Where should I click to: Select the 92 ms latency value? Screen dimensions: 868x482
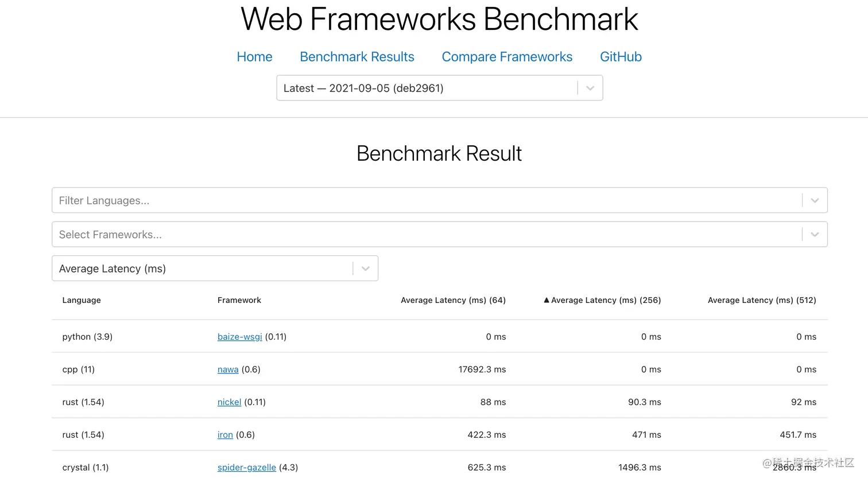point(804,402)
